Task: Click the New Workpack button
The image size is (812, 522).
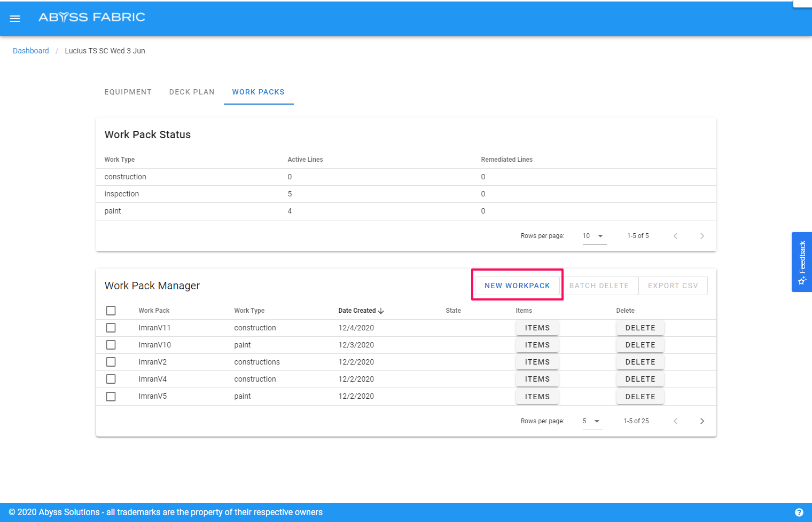Action: (517, 286)
